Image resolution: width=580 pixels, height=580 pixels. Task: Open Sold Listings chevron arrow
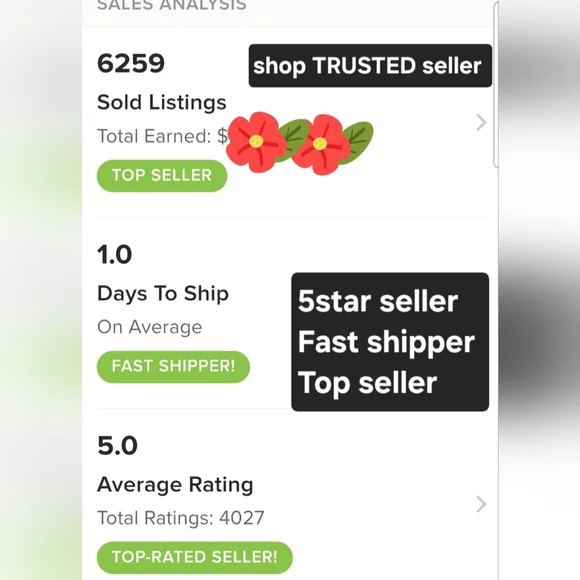click(x=481, y=123)
